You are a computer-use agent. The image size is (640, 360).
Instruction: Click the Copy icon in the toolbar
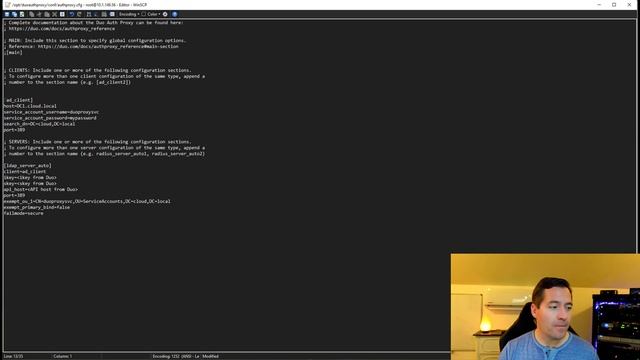(x=31, y=14)
